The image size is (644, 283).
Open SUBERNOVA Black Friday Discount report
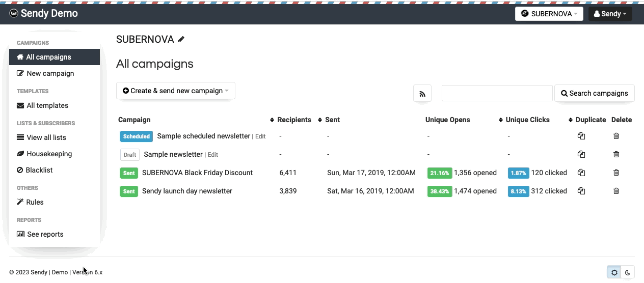point(197,173)
